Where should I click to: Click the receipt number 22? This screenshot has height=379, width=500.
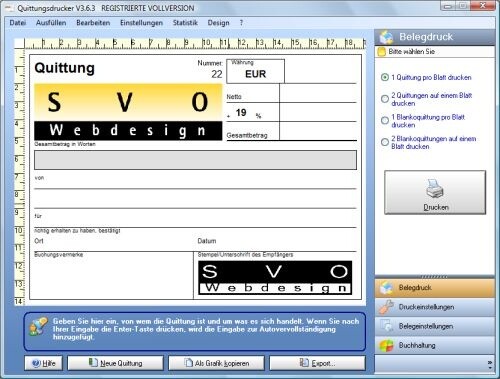click(217, 74)
